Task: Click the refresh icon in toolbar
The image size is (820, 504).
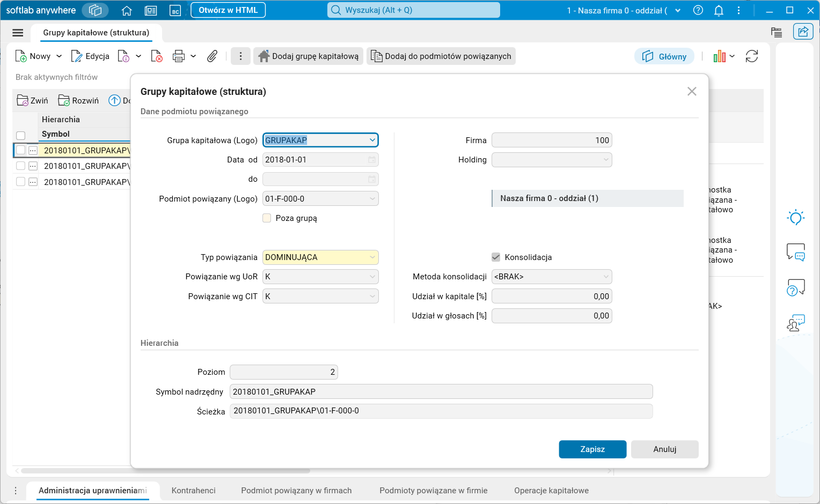Action: 752,56
